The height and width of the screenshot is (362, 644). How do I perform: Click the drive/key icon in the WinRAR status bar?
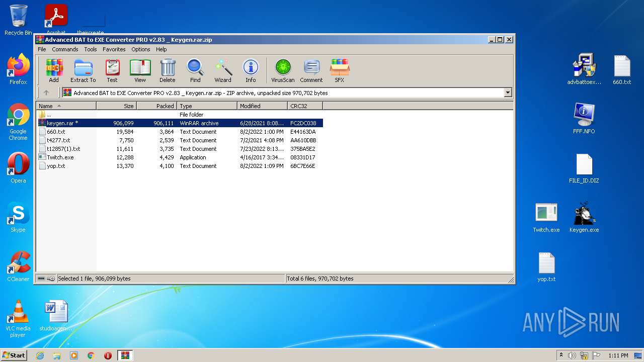click(x=46, y=279)
